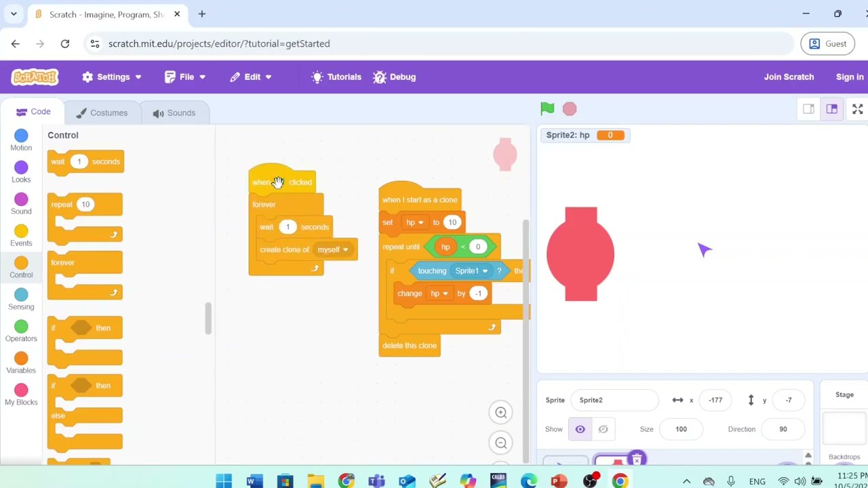Open Word from the taskbar
Viewport: 868px width, 488px height.
pos(254,481)
